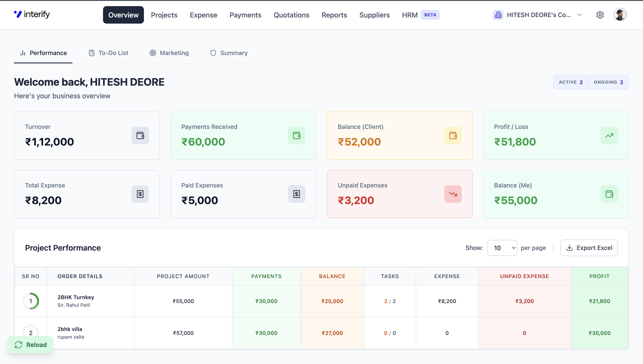643x364 pixels.
Task: Open the 2BHK Turnkey project row
Action: click(x=76, y=297)
